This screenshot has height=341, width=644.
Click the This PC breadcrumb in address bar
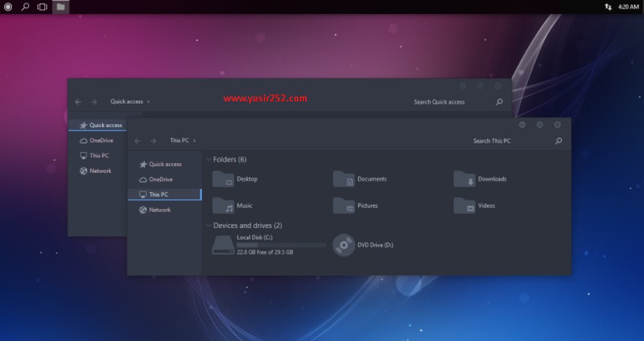(x=180, y=140)
